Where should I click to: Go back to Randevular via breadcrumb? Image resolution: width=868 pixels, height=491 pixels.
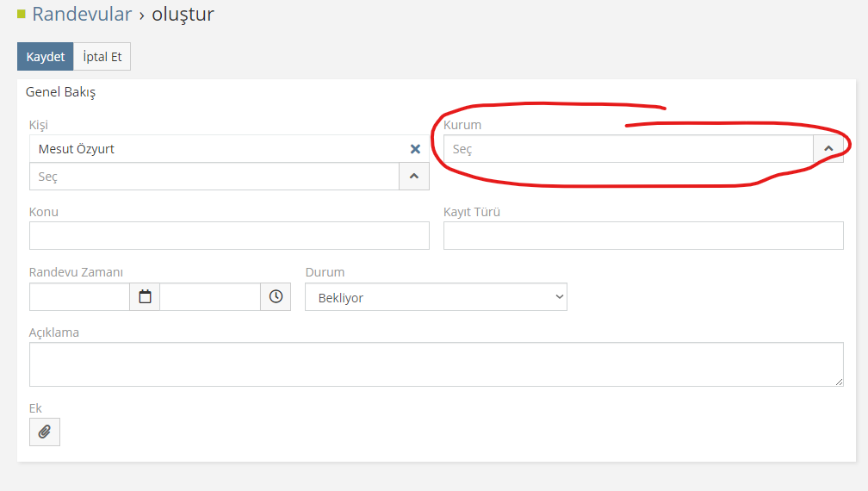point(82,14)
